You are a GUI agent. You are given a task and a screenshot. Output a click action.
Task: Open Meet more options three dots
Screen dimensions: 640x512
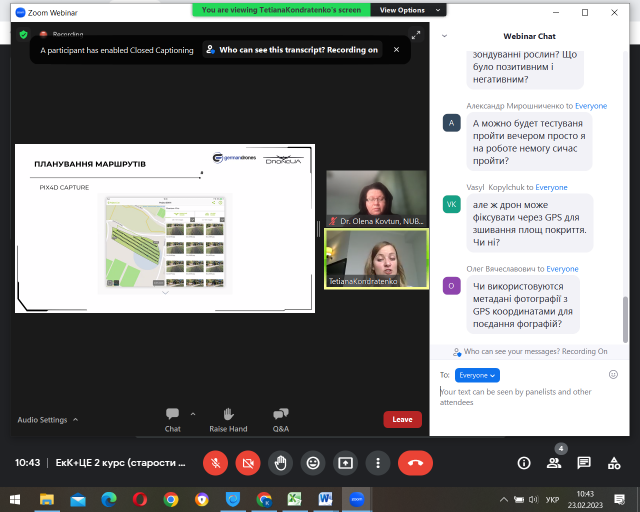(x=378, y=463)
